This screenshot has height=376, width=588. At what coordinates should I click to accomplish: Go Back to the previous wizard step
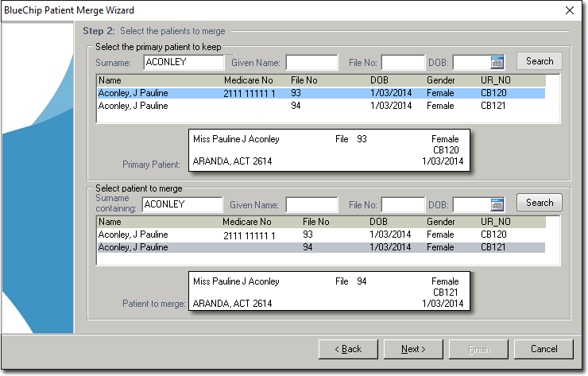[347, 349]
